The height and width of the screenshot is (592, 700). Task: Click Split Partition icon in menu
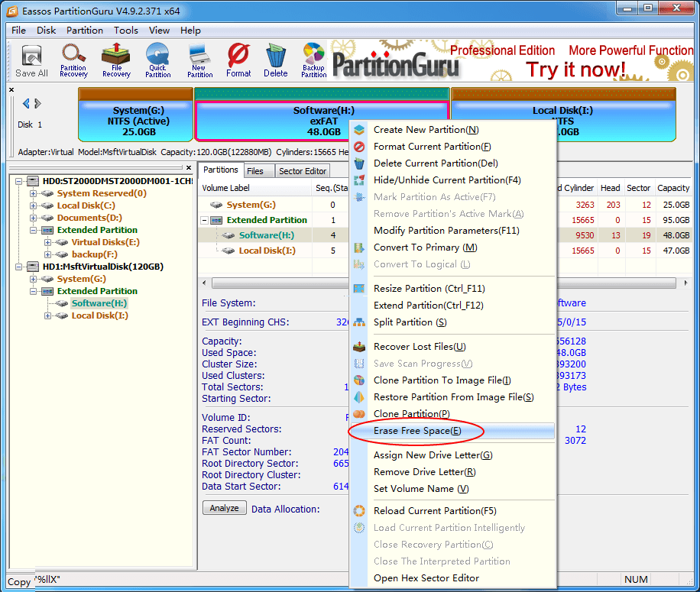point(359,322)
